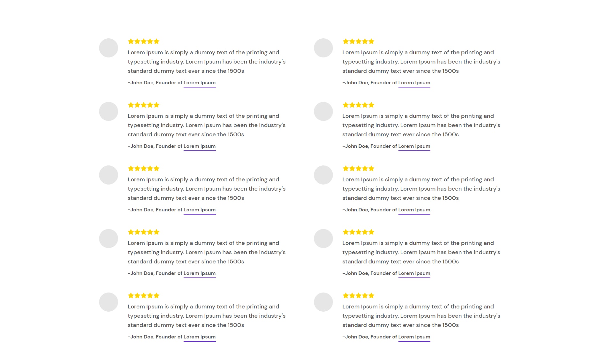The width and height of the screenshot is (613, 364).
Task: Follow the Lorem Ipsum link in second row, left column
Action: click(x=200, y=146)
